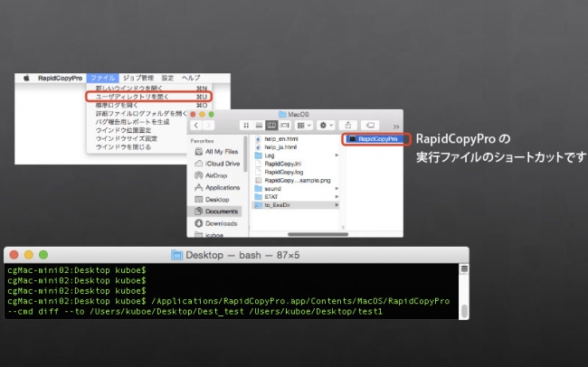This screenshot has width=588, height=367.
Task: Choose 新しいウインドウを開く from the menu
Action: click(x=150, y=88)
